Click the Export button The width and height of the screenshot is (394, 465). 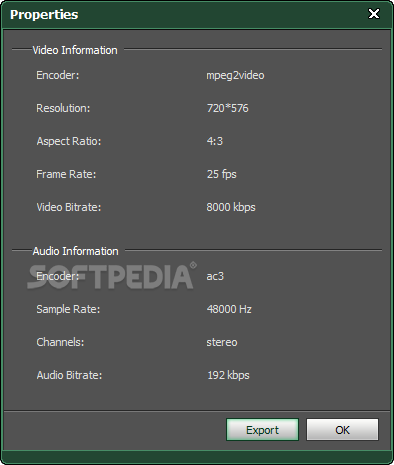pyautogui.click(x=262, y=430)
